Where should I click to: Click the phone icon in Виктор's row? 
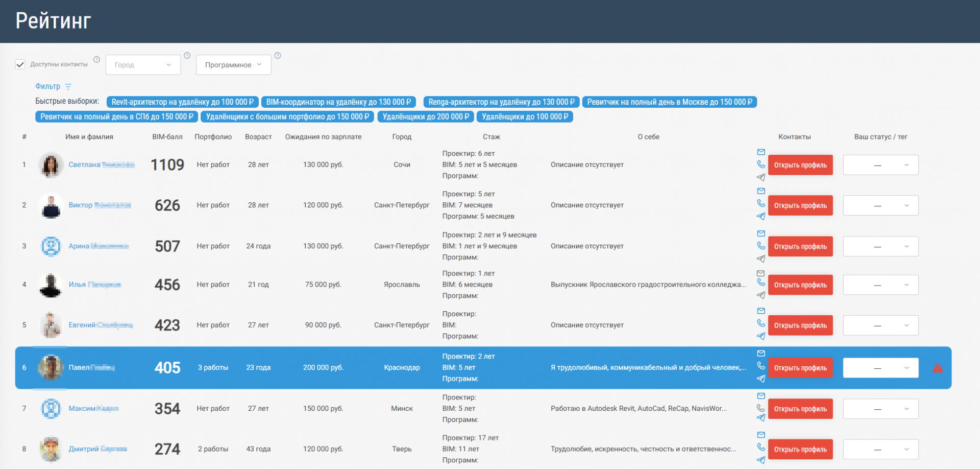(761, 203)
